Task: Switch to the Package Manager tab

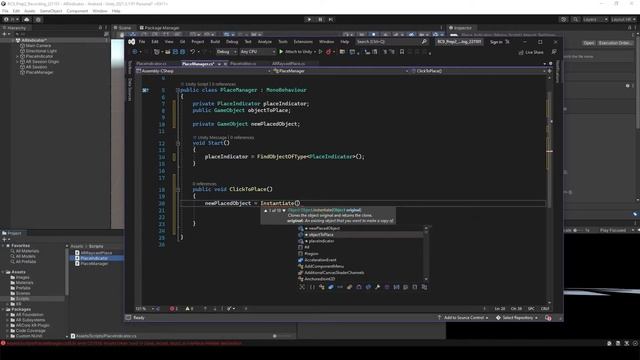Action: tap(160, 28)
